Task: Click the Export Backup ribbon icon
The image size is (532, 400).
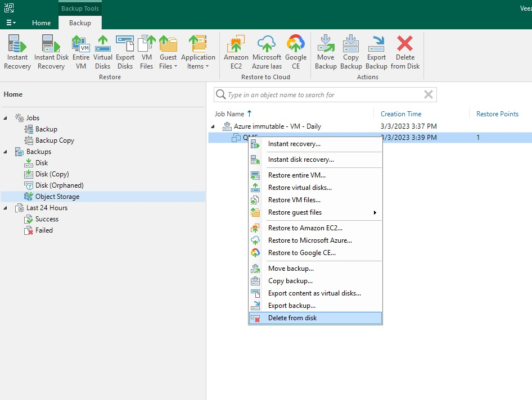Action: pyautogui.click(x=376, y=52)
